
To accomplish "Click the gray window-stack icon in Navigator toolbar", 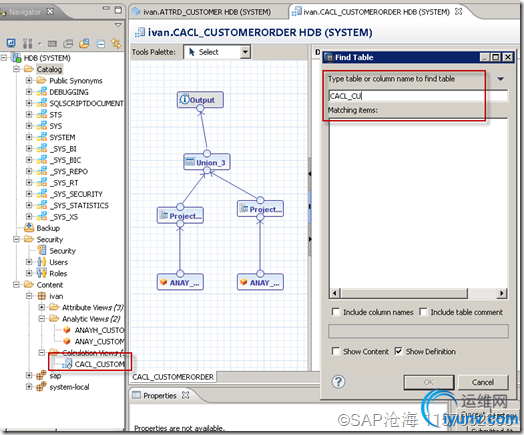I will [68, 43].
